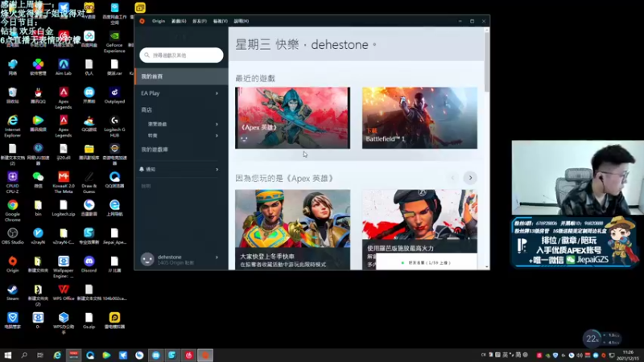Open Internet Explorer from the taskbar
This screenshot has width=644, height=362.
[57, 355]
